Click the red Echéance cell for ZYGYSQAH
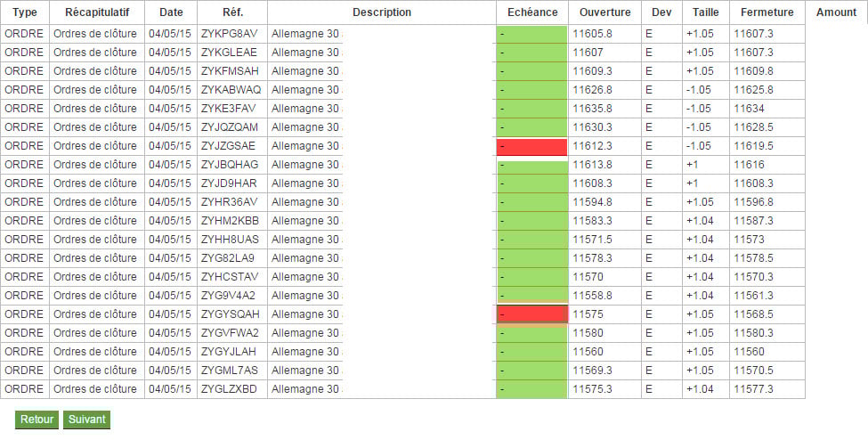868x440 pixels. 532,314
